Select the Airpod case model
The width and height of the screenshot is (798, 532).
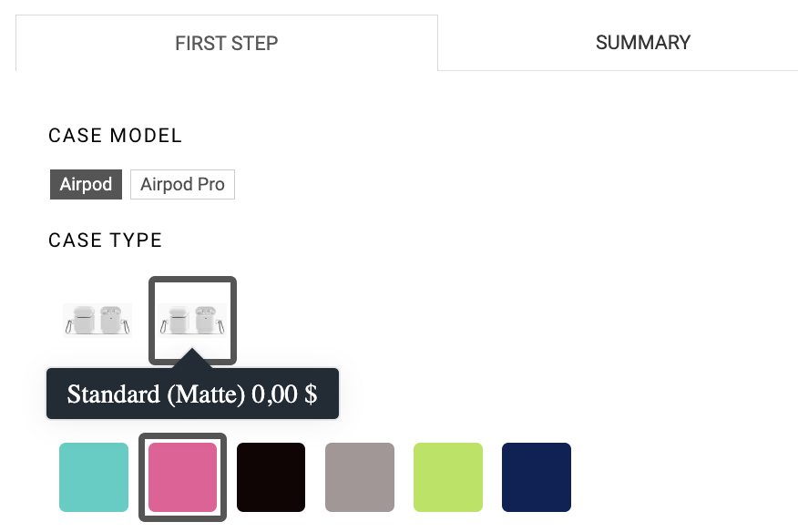(86, 184)
